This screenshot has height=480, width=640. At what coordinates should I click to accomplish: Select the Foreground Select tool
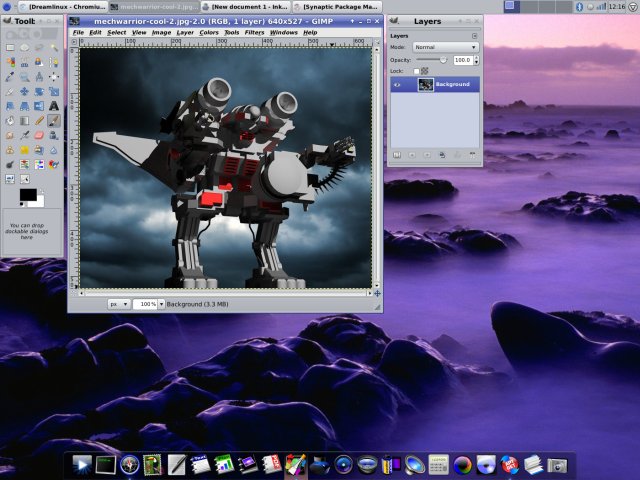(x=39, y=62)
